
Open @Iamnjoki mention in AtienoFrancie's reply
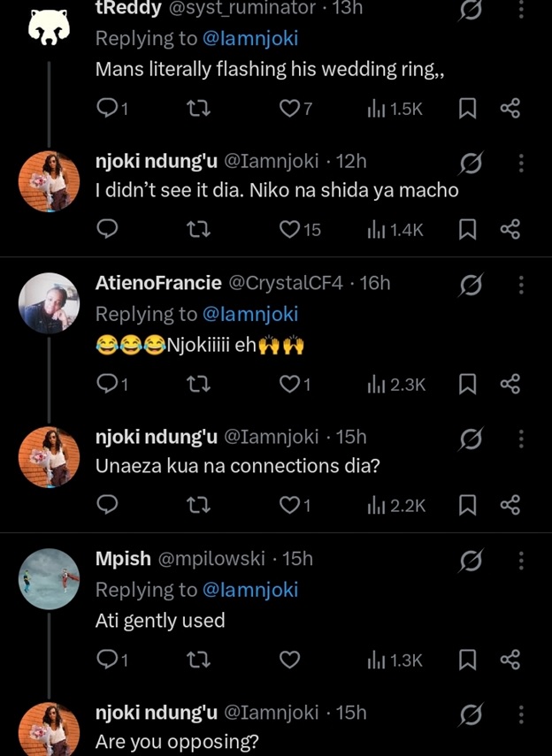tap(250, 314)
